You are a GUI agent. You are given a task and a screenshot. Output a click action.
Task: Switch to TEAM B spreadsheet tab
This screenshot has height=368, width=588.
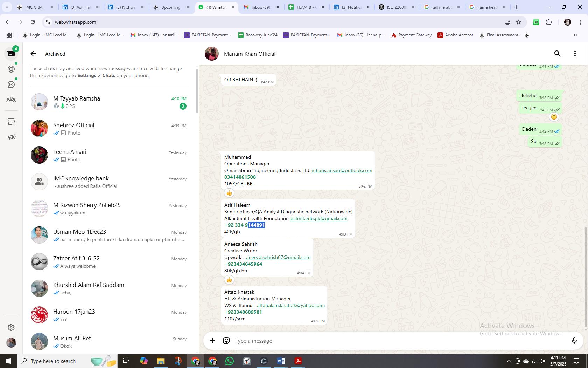click(307, 7)
